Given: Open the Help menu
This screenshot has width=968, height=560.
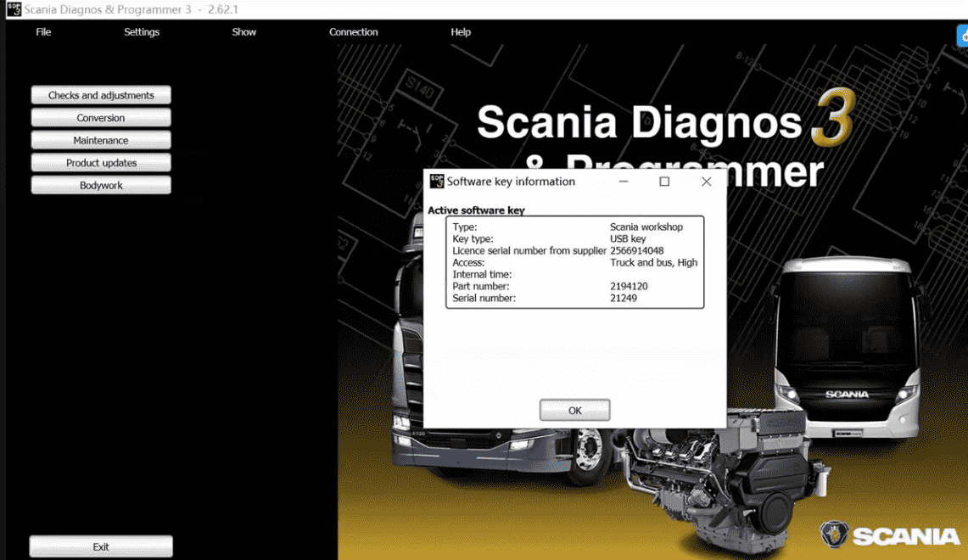Looking at the screenshot, I should coord(461,32).
